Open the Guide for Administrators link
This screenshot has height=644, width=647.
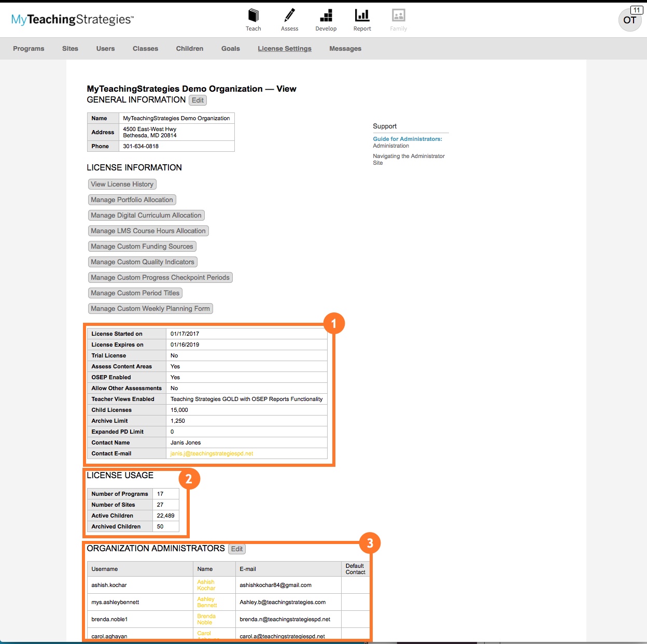pos(407,139)
